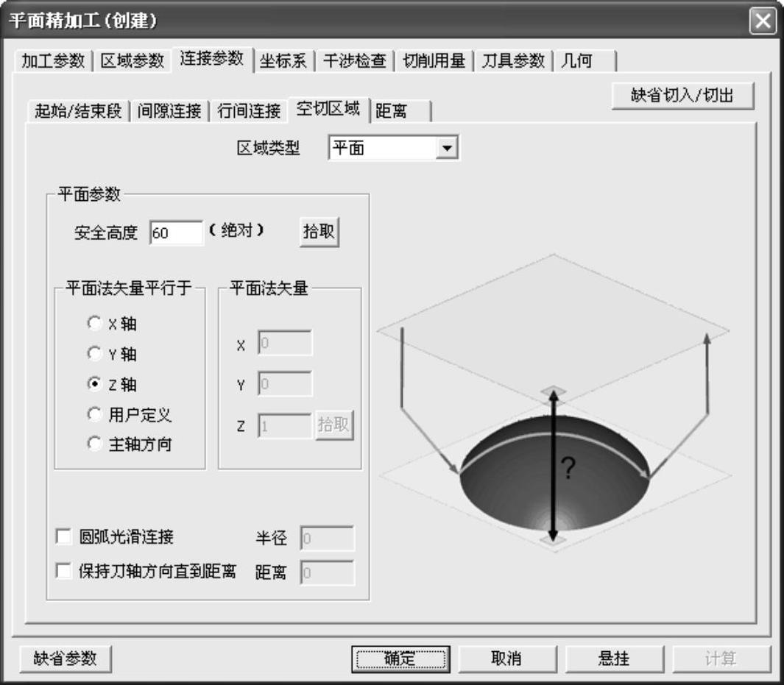Viewport: 784px width, 685px height.
Task: Enable the 圆弧光滑连接 checkbox
Action: (64, 537)
